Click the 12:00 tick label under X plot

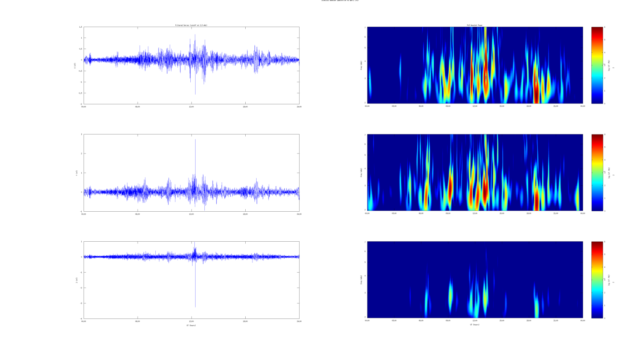[x=191, y=107]
